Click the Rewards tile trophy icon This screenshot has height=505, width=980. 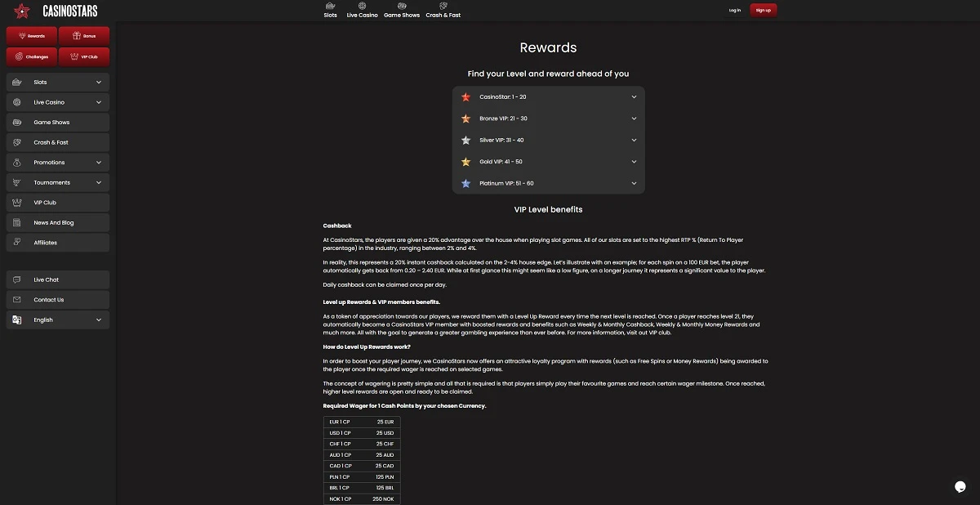point(22,36)
